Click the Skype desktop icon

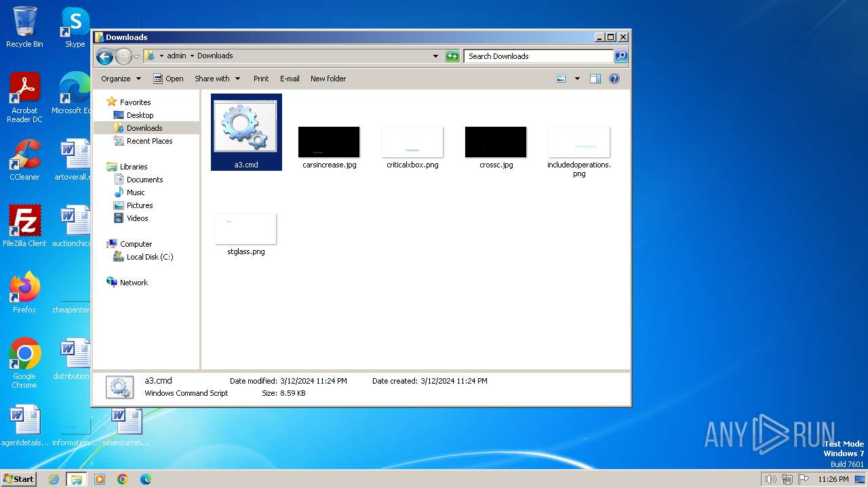[x=75, y=27]
